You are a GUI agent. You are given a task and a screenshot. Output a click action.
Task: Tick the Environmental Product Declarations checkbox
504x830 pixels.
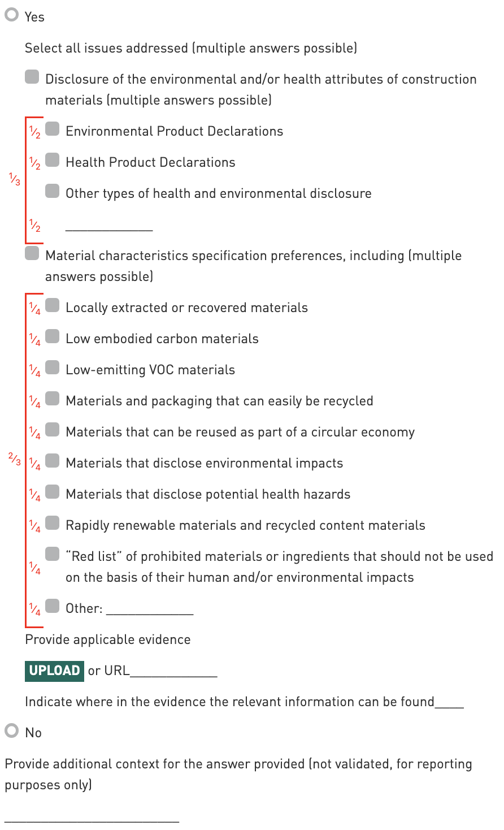pyautogui.click(x=53, y=129)
